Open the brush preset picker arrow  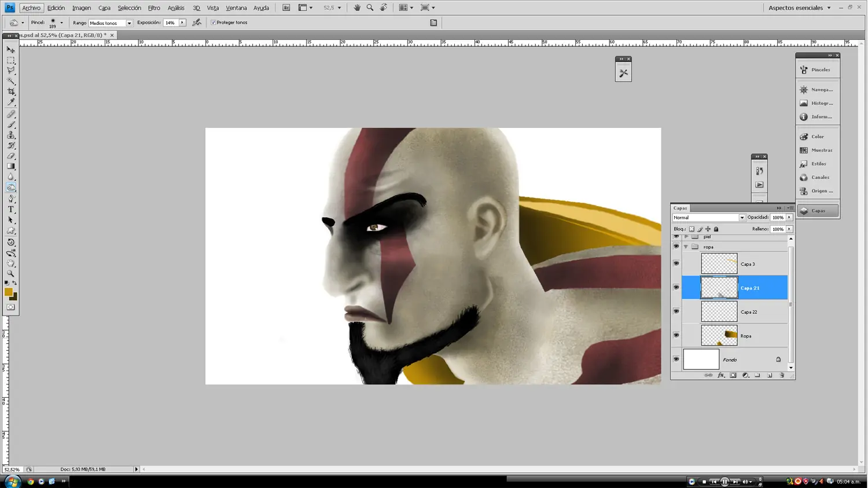61,23
